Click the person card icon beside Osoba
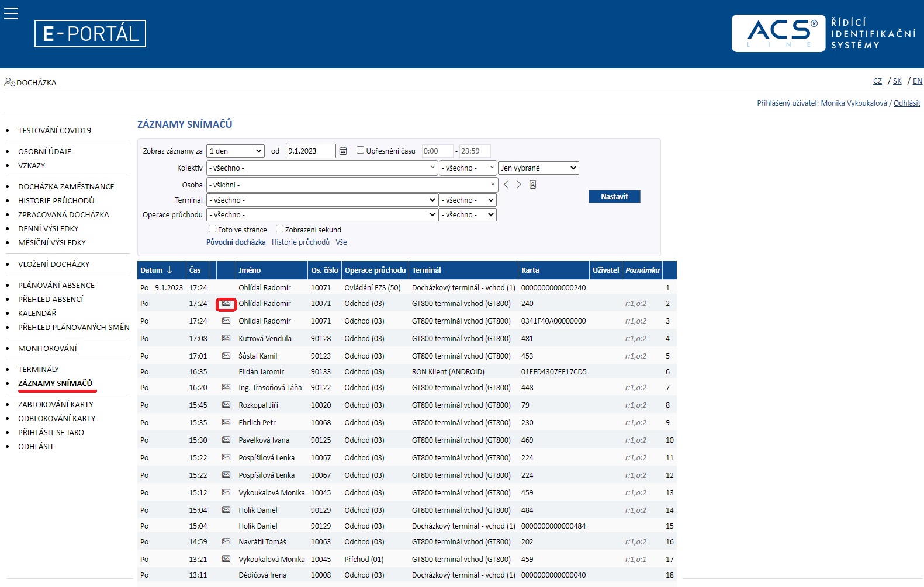Viewport: 924px width, 587px height. (x=532, y=185)
